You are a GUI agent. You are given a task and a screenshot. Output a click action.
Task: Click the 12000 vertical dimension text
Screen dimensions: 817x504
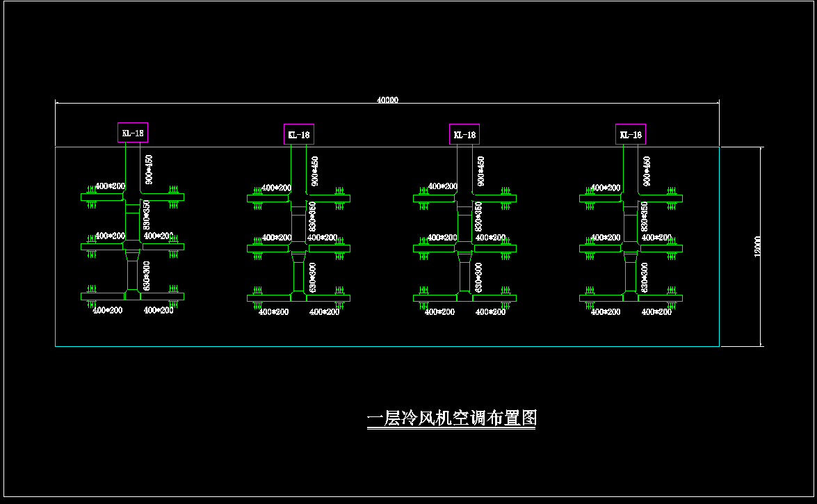[x=758, y=247]
